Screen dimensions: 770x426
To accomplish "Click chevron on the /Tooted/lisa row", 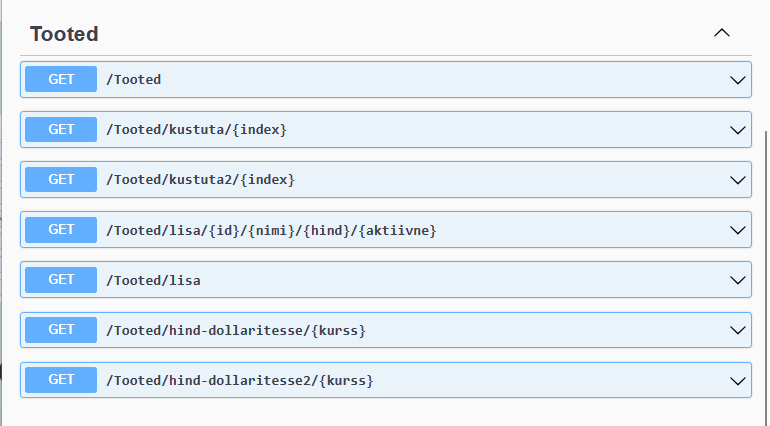I will click(739, 280).
